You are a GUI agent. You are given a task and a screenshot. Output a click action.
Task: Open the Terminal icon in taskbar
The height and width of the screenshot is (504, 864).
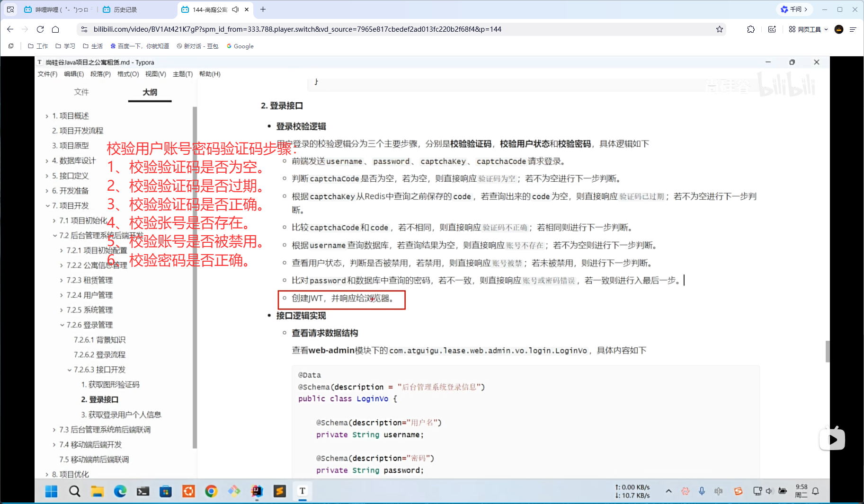click(x=143, y=492)
